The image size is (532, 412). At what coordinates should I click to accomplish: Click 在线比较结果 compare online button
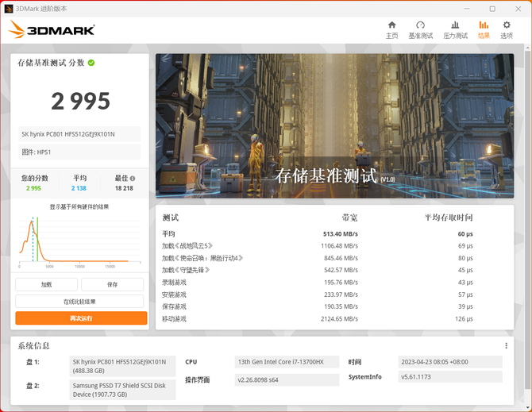pos(79,302)
